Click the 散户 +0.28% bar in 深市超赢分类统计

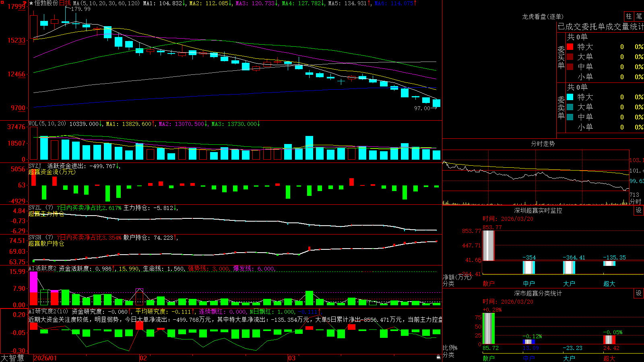[x=489, y=328]
